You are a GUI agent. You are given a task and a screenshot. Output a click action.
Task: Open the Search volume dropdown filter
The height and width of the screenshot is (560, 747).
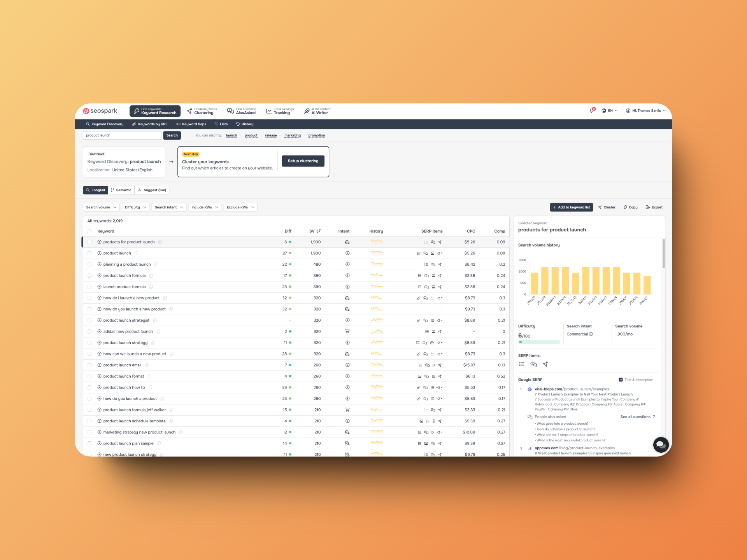point(101,208)
